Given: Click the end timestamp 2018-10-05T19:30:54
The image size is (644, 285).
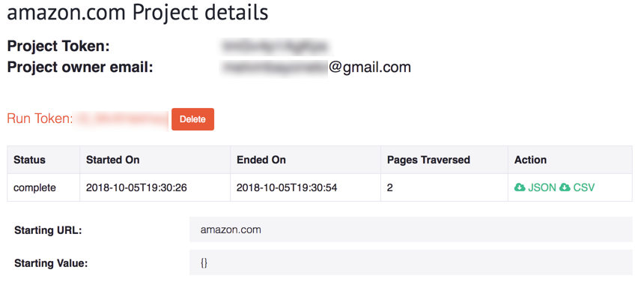Looking at the screenshot, I should tap(287, 187).
